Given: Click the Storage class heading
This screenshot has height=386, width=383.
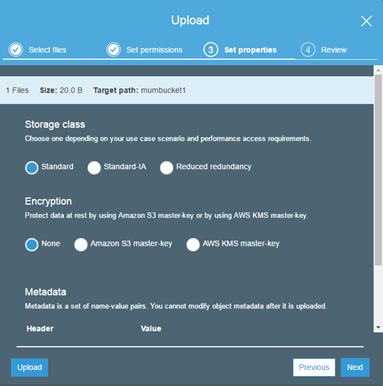Looking at the screenshot, I should (x=55, y=124).
